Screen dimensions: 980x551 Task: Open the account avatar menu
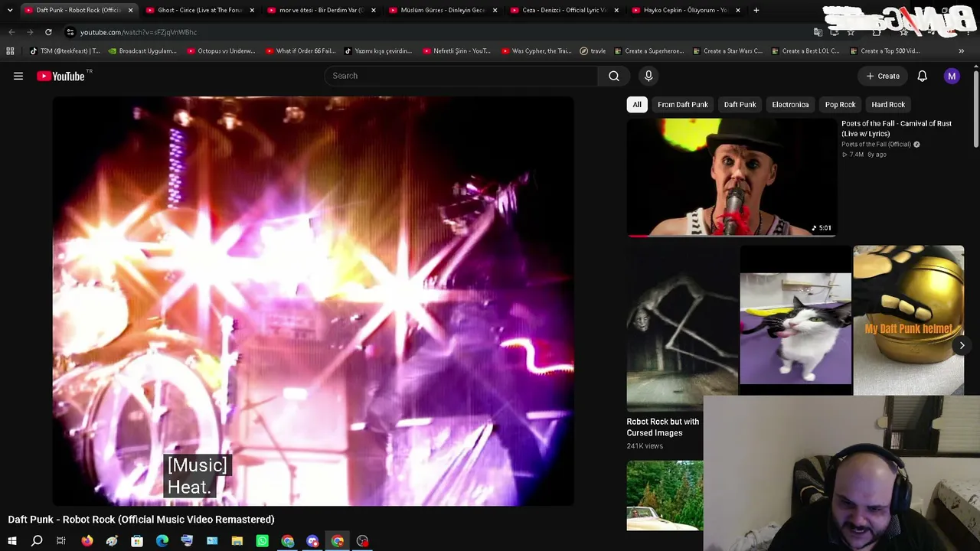pos(952,76)
